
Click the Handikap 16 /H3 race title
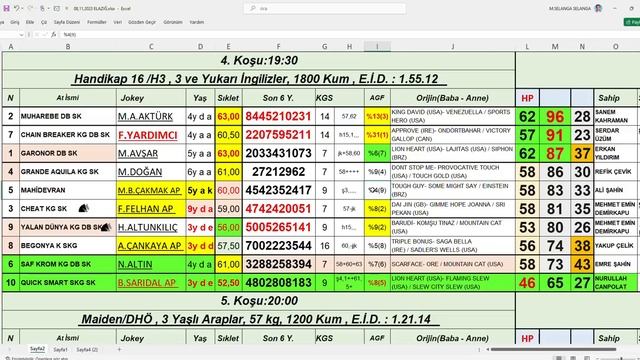coord(259,79)
